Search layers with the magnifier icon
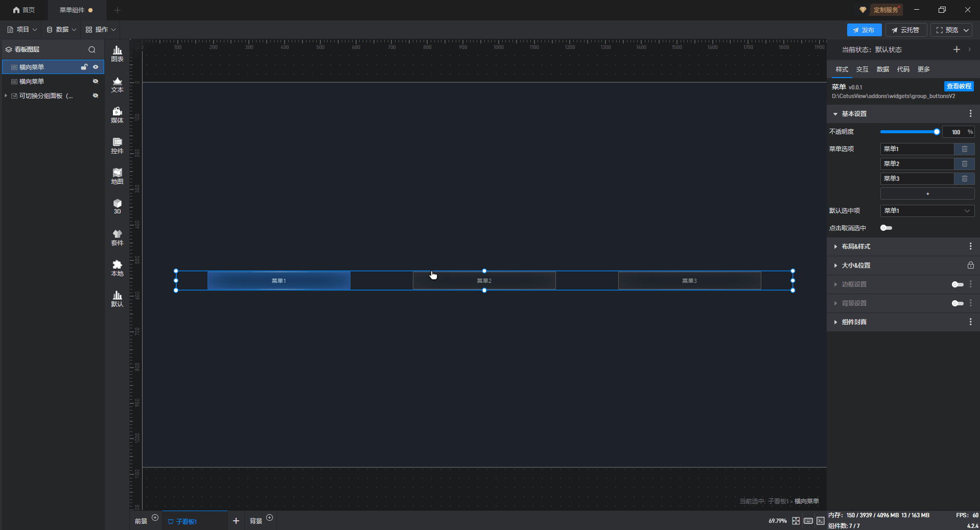The height and width of the screenshot is (530, 980). 92,50
